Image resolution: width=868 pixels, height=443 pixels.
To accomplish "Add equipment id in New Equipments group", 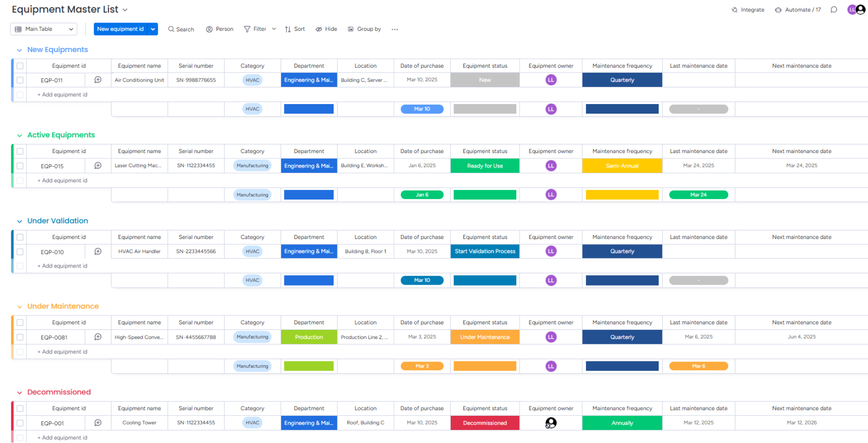I will coord(62,95).
